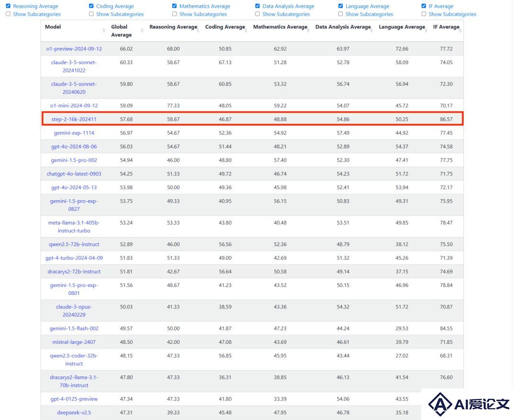
Task: Uncheck the Data Analysis Average checkbox
Action: click(x=258, y=6)
